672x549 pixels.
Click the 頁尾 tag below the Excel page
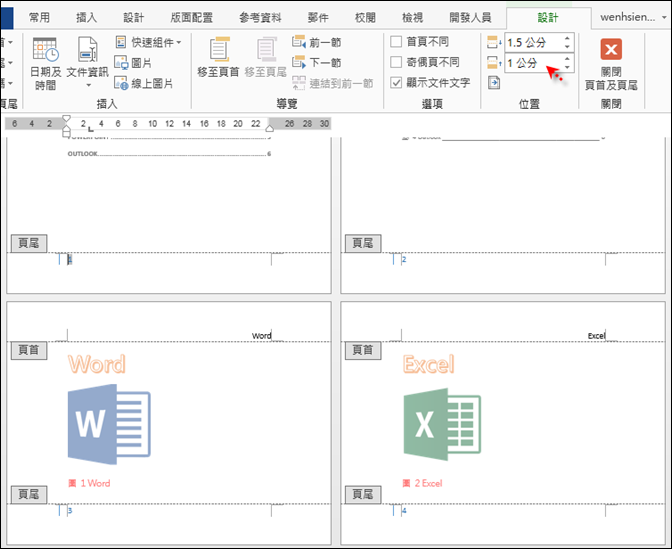(363, 495)
